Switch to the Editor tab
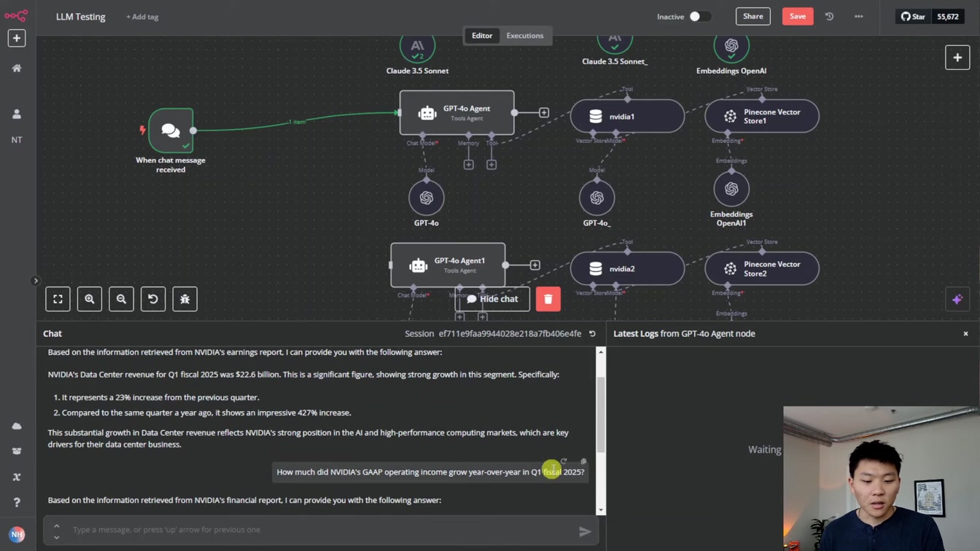Screen dimensions: 980x551 click(482, 35)
